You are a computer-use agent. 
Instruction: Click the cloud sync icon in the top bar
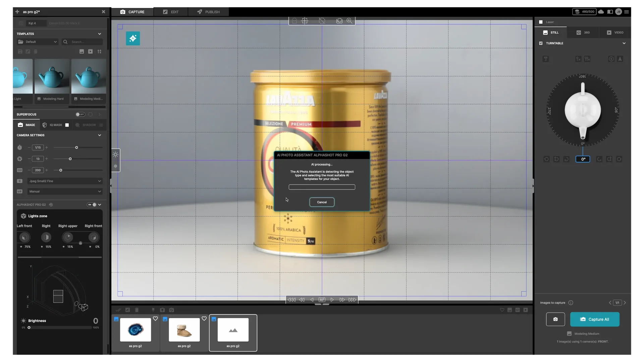(601, 12)
